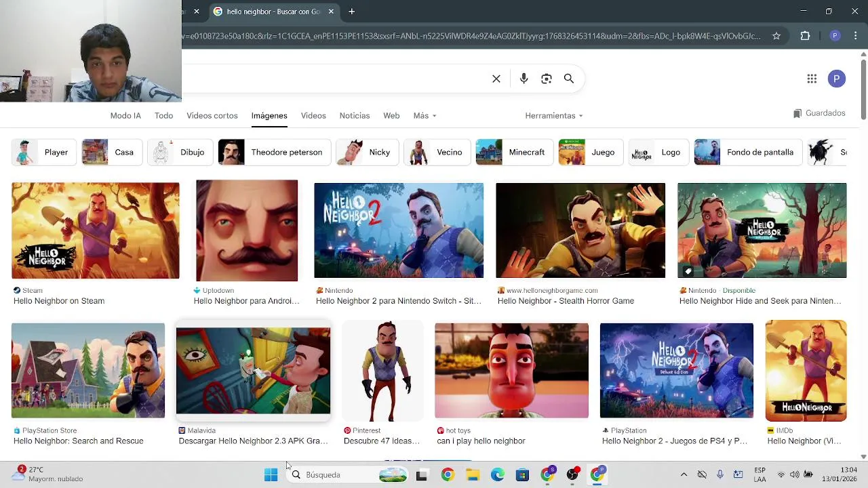
Task: Expand the Herramientas dropdown
Action: [x=553, y=115]
